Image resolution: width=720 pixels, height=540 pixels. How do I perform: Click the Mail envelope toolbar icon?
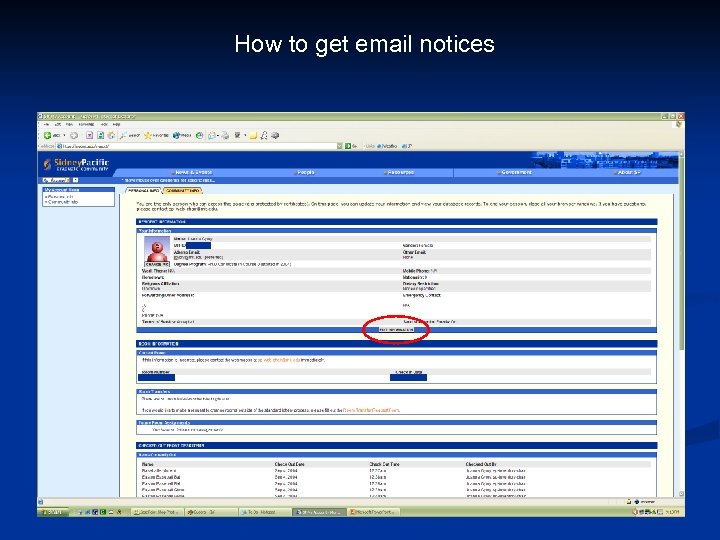point(211,135)
